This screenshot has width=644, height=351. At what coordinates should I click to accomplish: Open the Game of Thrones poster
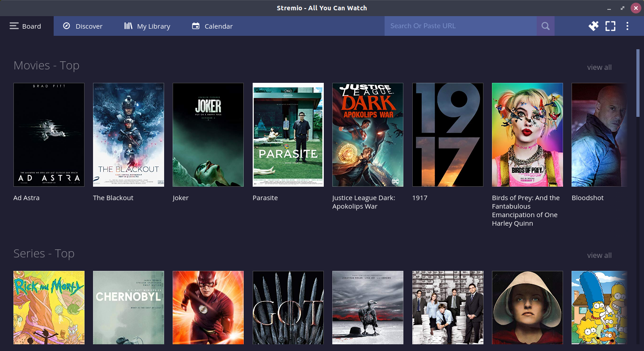288,308
